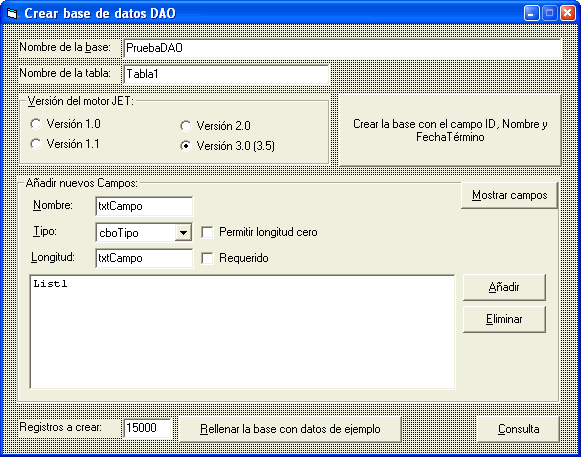Click the cboTipo combo box text area

point(136,233)
